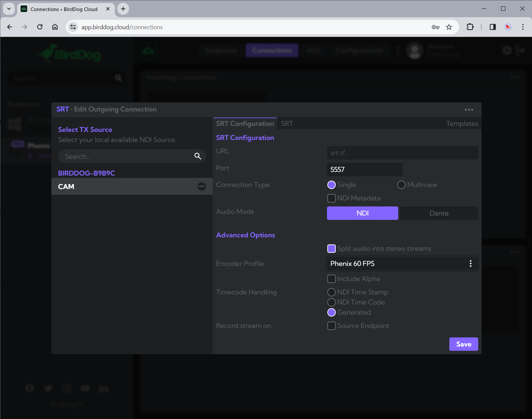Click the URL srt:// input field

(x=402, y=153)
